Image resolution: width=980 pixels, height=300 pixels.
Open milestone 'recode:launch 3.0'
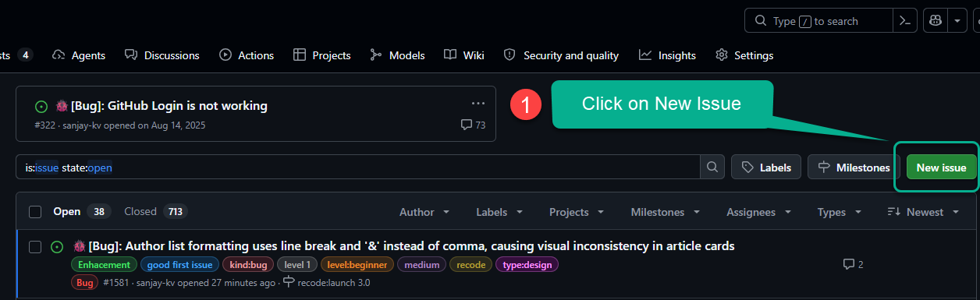[326, 283]
